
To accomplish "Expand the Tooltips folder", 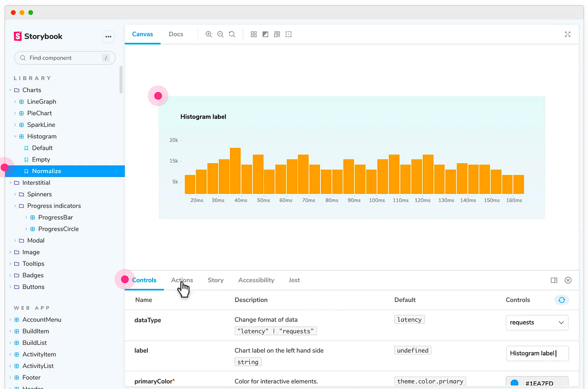I will [x=10, y=264].
